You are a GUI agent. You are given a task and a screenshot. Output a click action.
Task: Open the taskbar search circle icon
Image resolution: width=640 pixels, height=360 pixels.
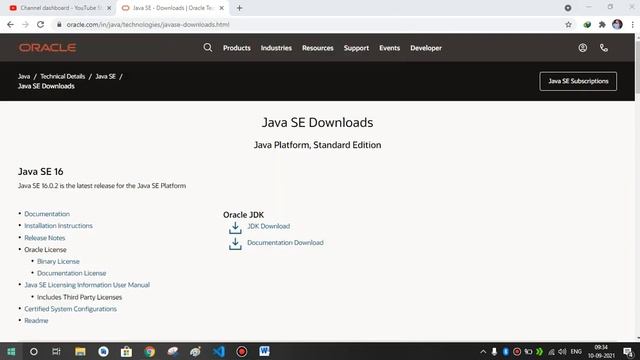point(33,351)
